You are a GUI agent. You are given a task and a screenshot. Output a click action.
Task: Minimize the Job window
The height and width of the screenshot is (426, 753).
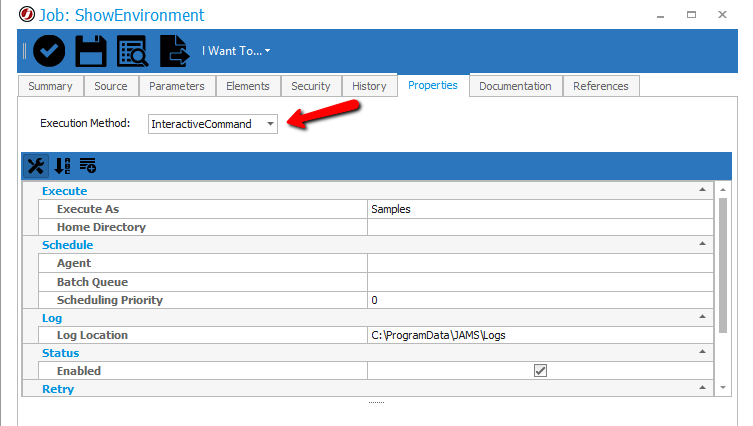click(661, 15)
